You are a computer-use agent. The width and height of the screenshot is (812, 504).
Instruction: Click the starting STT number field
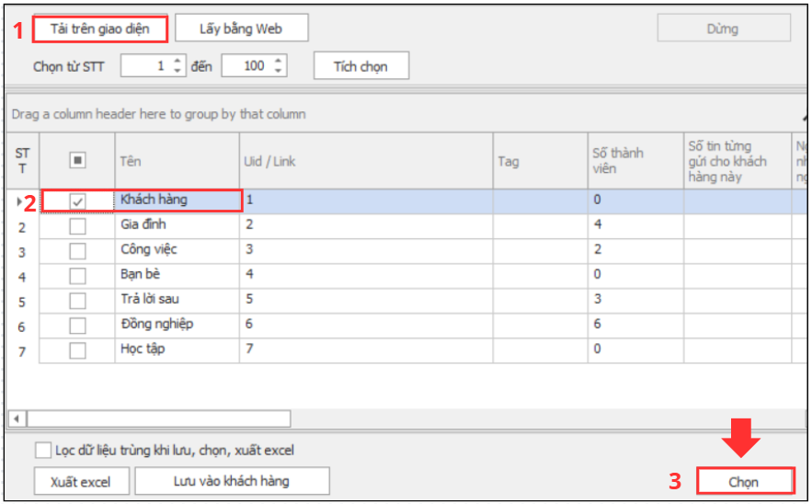point(144,66)
